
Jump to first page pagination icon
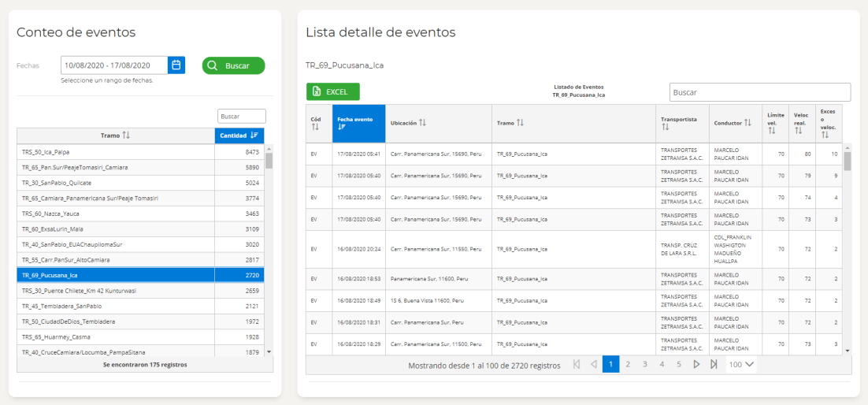click(x=577, y=365)
